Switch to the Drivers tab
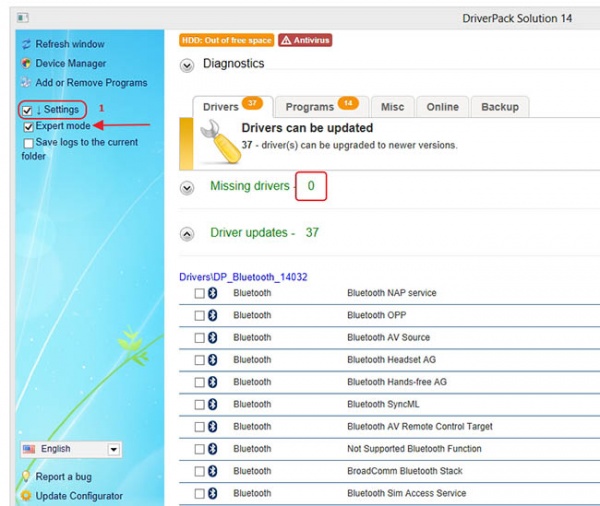 [233, 107]
